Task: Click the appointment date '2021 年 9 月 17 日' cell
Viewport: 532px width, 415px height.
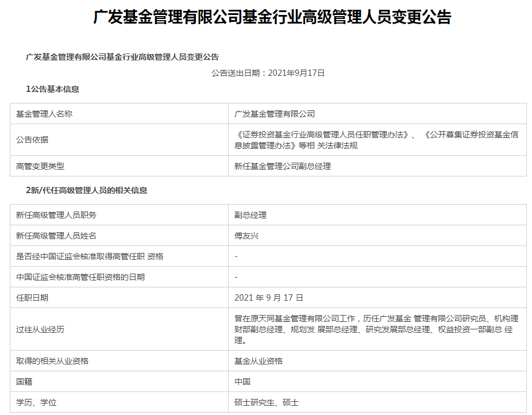Action: (269, 298)
